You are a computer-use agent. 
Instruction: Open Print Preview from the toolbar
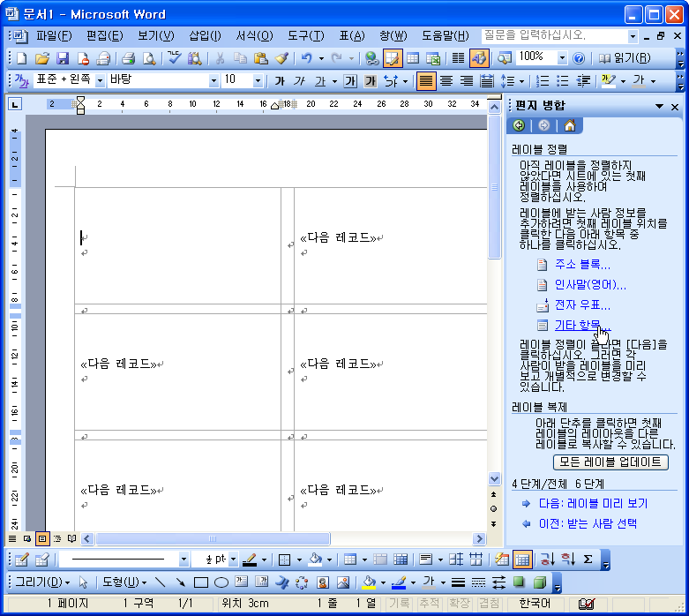coord(148,58)
